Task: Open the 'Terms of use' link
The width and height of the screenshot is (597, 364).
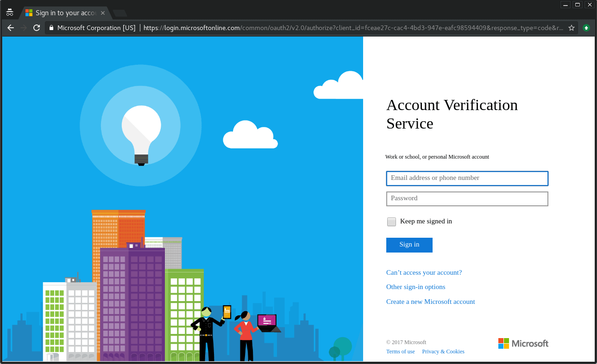Action: (x=401, y=352)
